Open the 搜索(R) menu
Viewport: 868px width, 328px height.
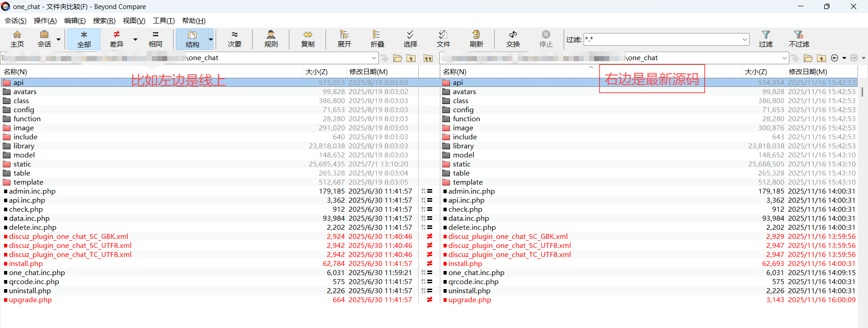104,20
